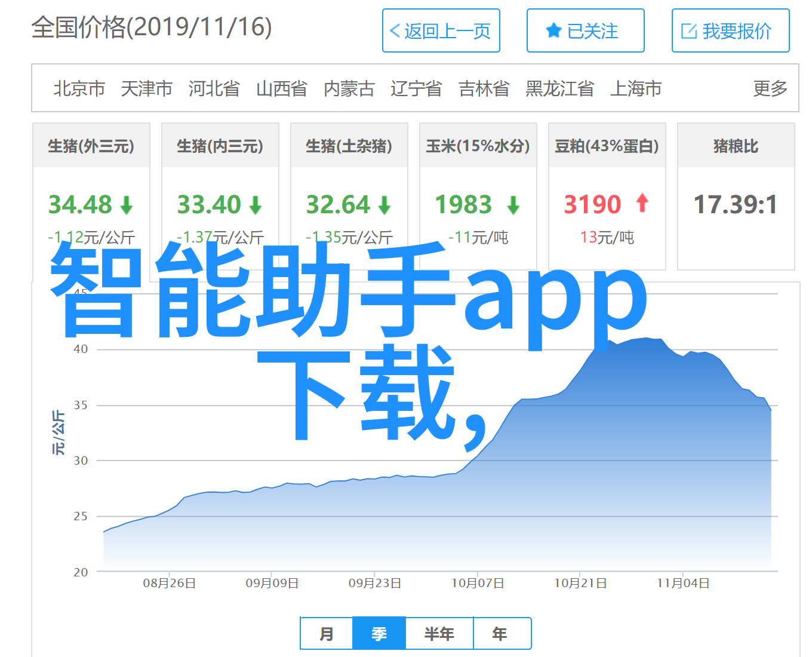
Task: Select 辽宁省 region
Action: click(417, 88)
